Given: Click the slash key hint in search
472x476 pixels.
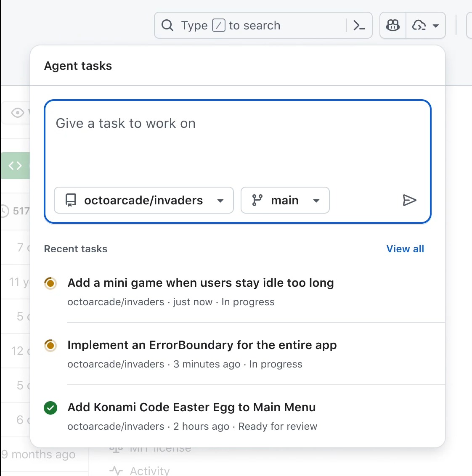Looking at the screenshot, I should (218, 26).
